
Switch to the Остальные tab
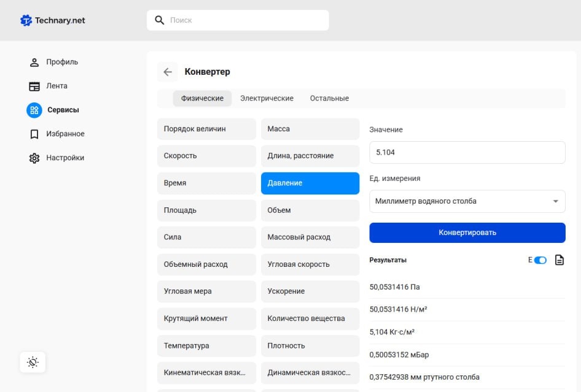coord(329,99)
